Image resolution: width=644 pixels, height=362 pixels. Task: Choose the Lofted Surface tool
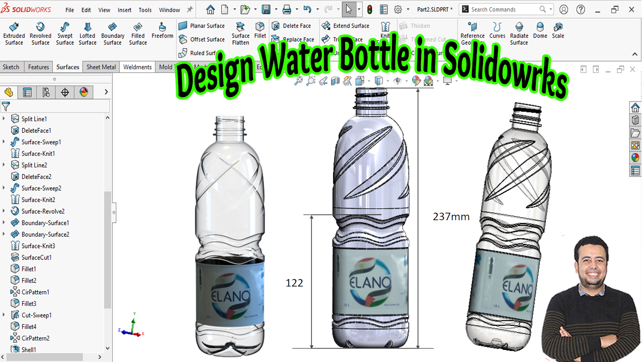click(x=88, y=34)
